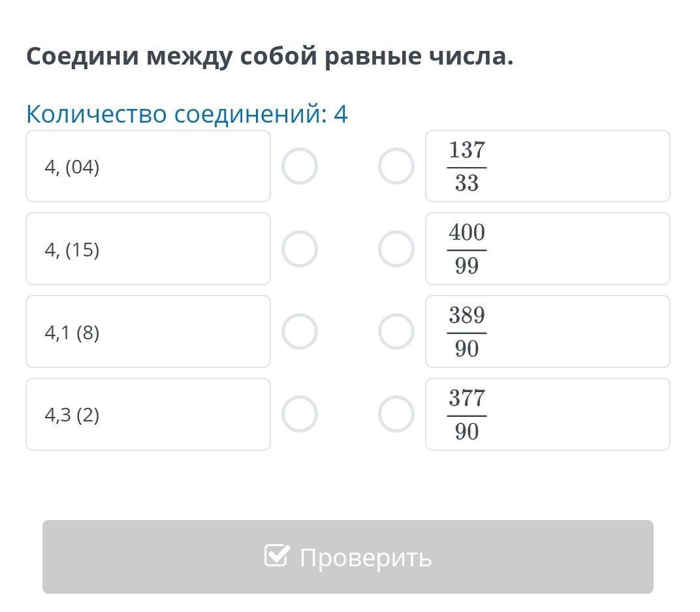Click the Количество соединений: 4 label
The height and width of the screenshot is (612, 700).
187,114
